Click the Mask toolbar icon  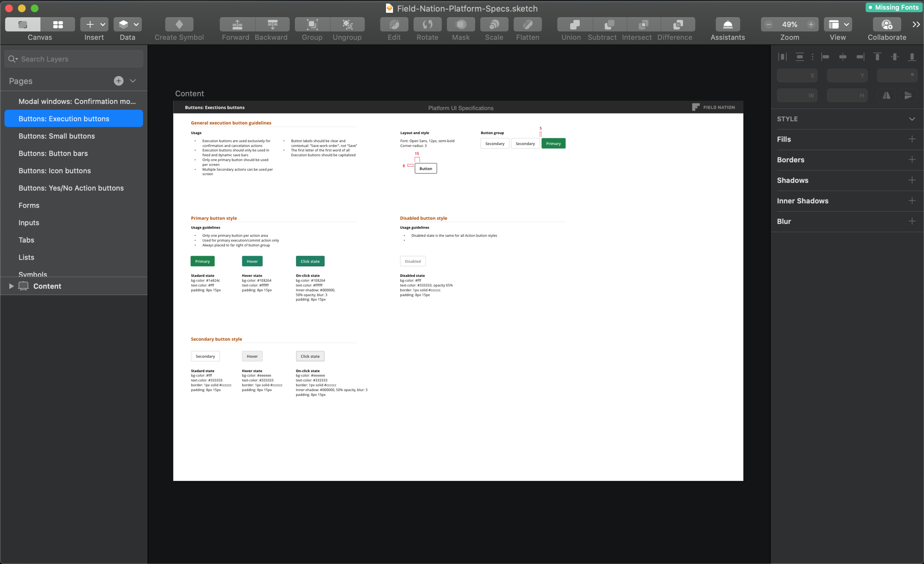(461, 24)
